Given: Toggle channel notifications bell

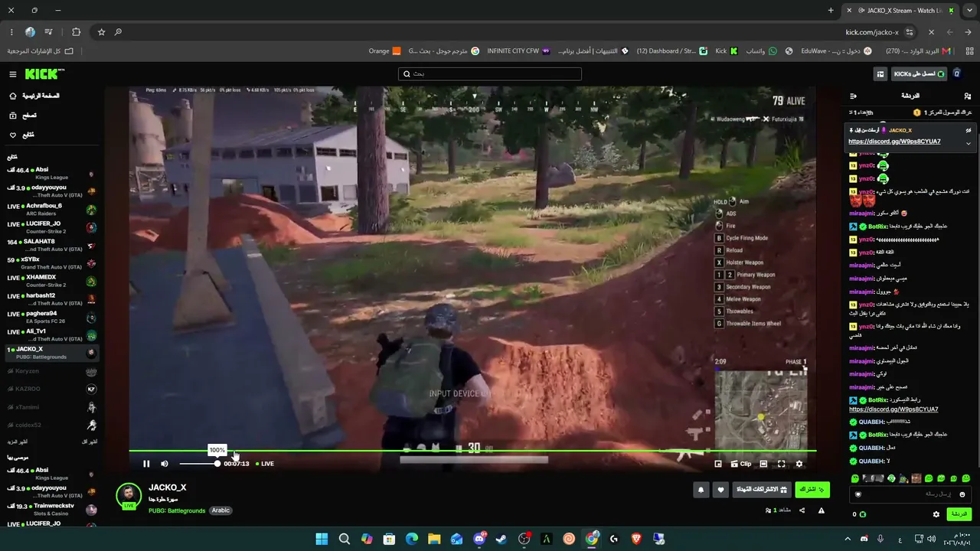Looking at the screenshot, I should 701,490.
